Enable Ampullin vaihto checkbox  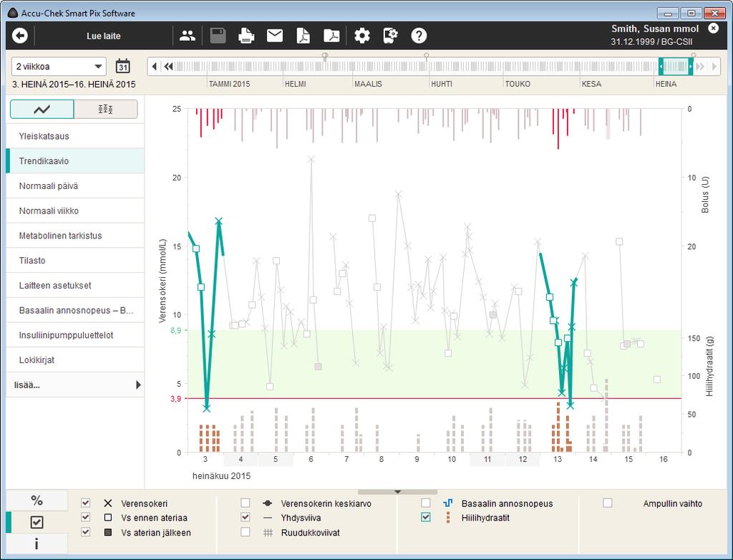[608, 503]
